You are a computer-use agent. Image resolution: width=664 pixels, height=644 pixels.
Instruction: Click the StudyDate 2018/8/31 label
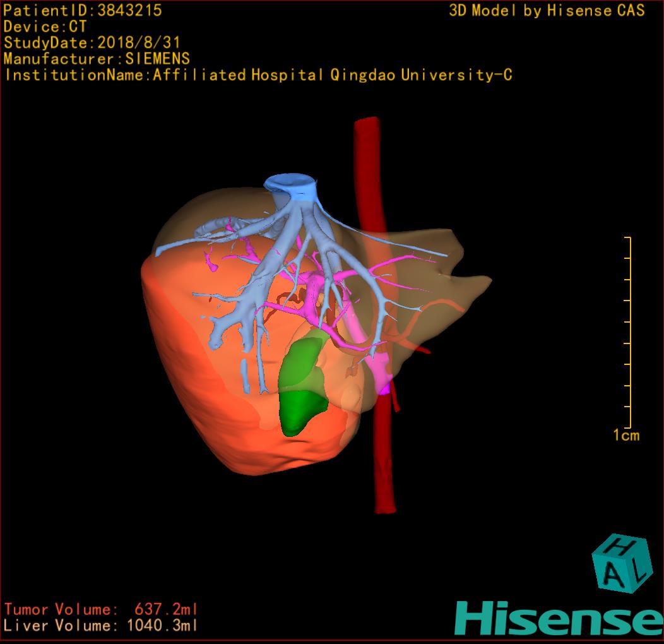pyautogui.click(x=92, y=43)
